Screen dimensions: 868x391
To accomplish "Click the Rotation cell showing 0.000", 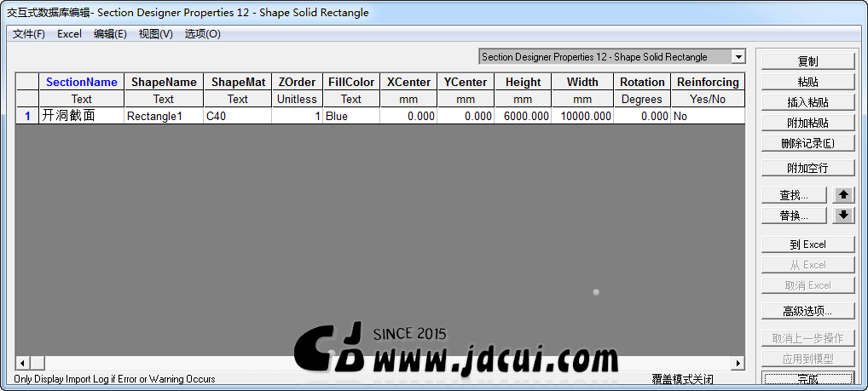I will tap(642, 116).
